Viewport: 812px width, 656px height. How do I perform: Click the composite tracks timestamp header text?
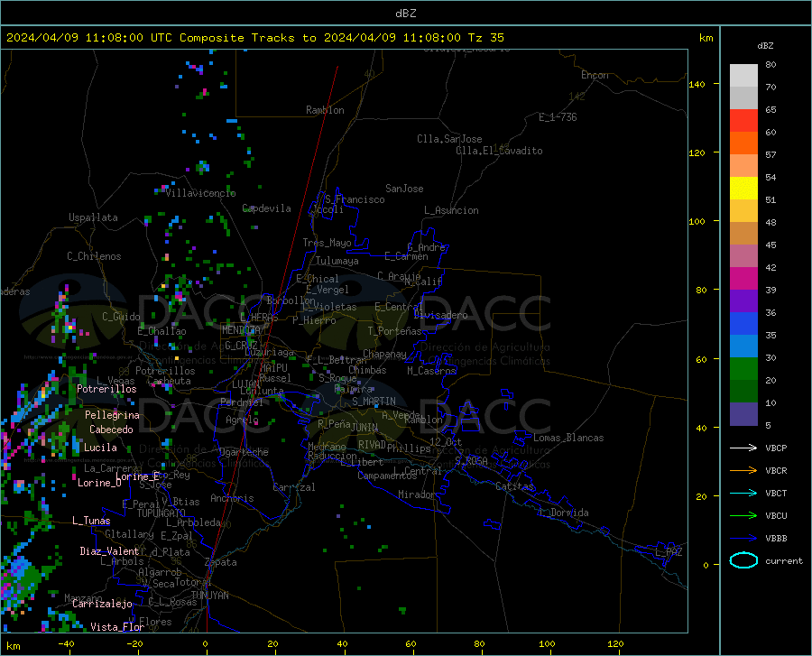(254, 38)
